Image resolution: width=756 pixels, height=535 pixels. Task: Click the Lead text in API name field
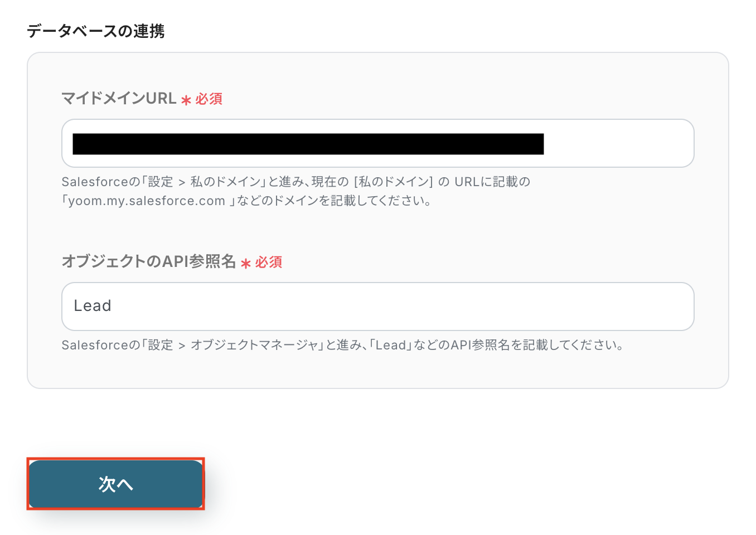[93, 306]
